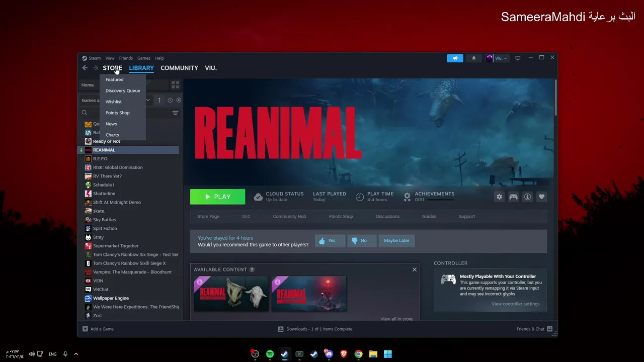This screenshot has width=644, height=362.
Task: Click View all in store link
Action: click(x=396, y=319)
